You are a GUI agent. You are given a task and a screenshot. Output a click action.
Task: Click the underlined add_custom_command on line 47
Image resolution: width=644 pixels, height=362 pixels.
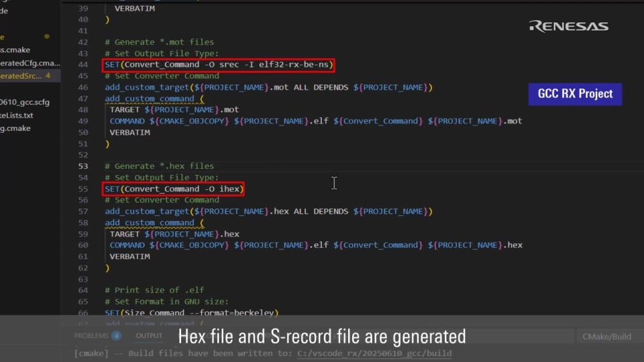[x=149, y=99]
